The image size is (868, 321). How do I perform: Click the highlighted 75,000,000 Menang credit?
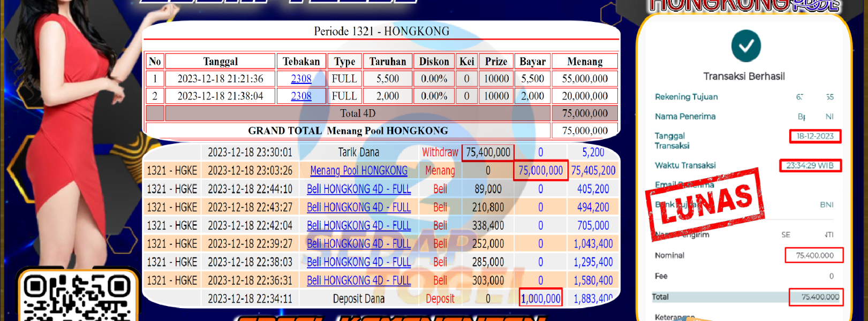tap(541, 171)
